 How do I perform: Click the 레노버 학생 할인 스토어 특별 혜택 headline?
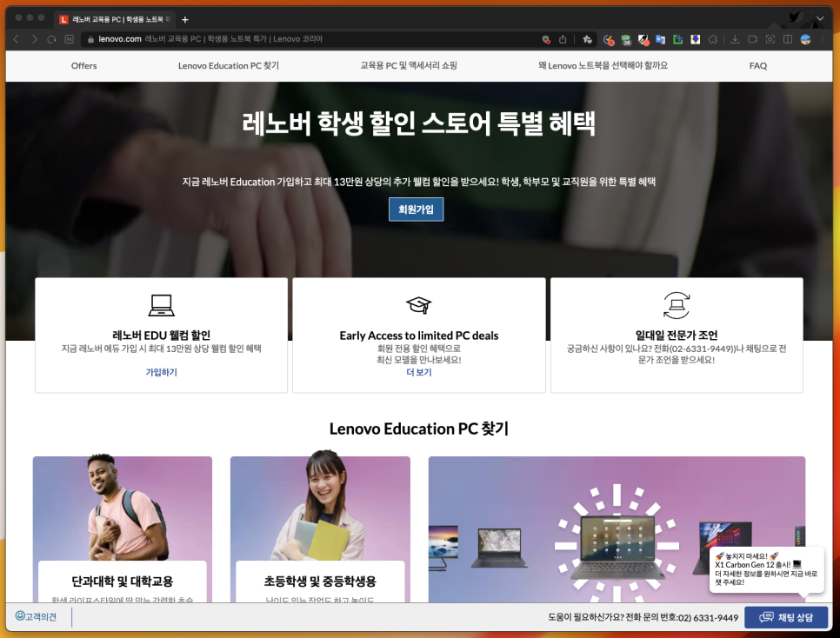click(x=418, y=123)
